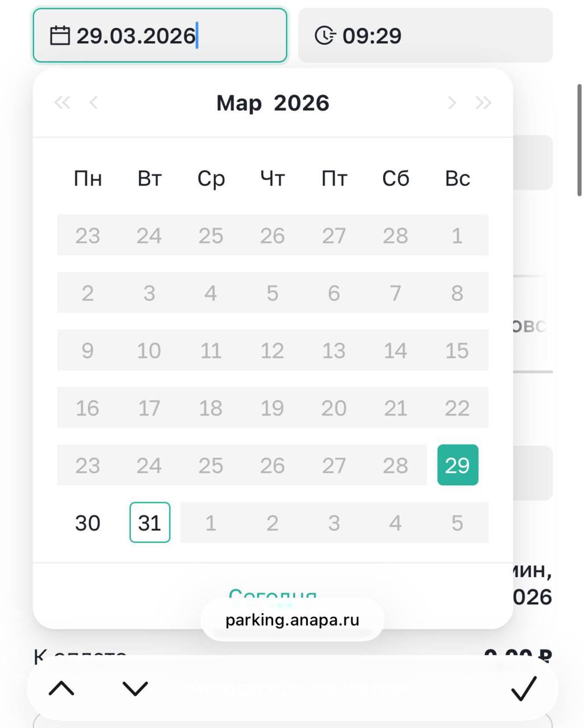584x728 pixels.
Task: Open the year selector labeled 2026
Action: pyautogui.click(x=301, y=103)
